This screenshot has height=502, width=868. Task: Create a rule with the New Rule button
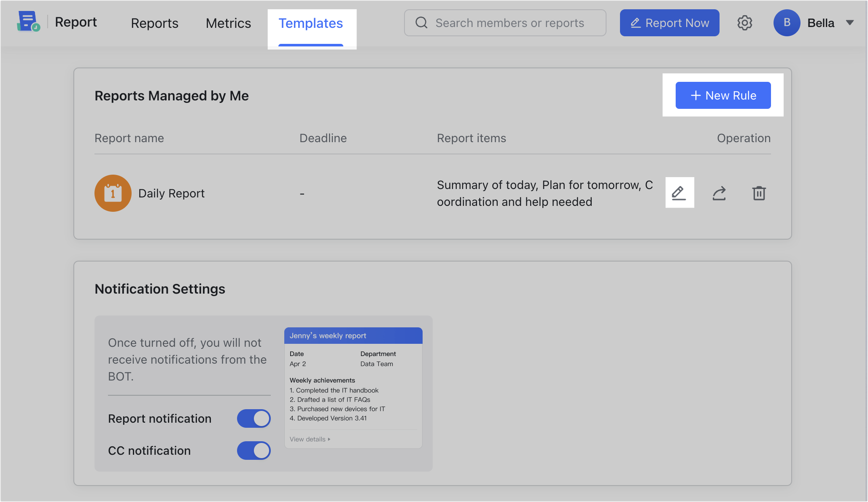(723, 95)
